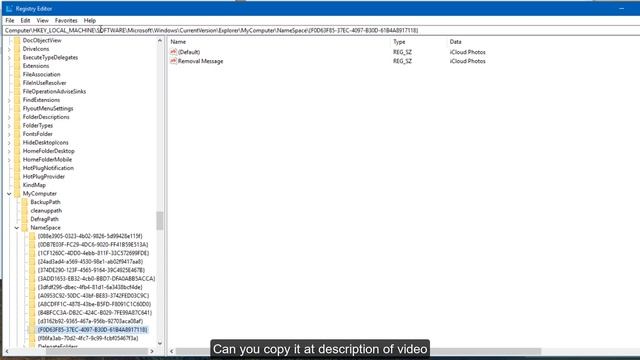Open the Help menu
The width and height of the screenshot is (640, 360).
(x=90, y=20)
